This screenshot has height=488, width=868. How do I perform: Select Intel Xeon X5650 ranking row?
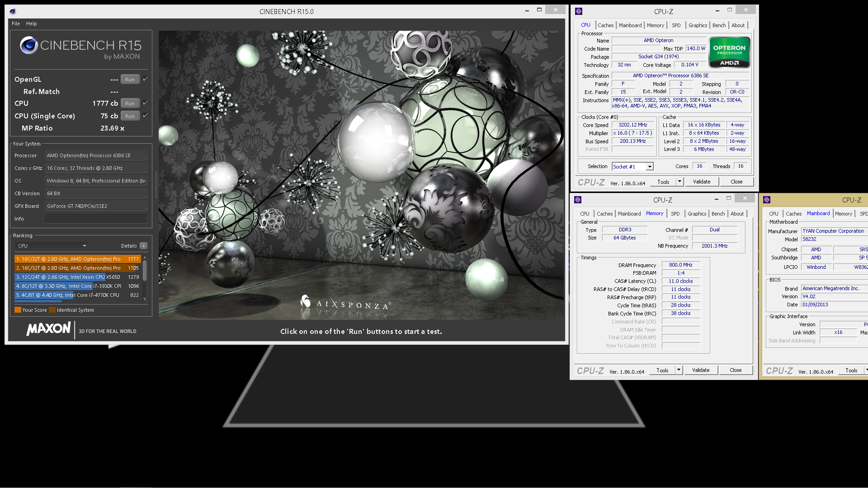coord(78,277)
